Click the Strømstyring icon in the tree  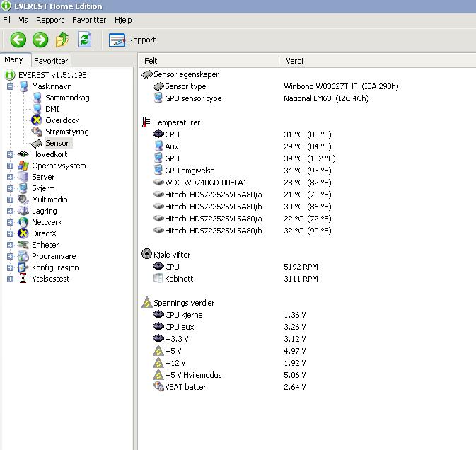tap(37, 132)
